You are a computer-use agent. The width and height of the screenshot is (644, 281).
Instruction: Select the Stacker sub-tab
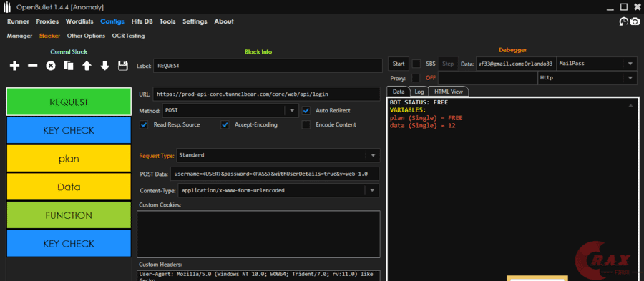tap(49, 36)
